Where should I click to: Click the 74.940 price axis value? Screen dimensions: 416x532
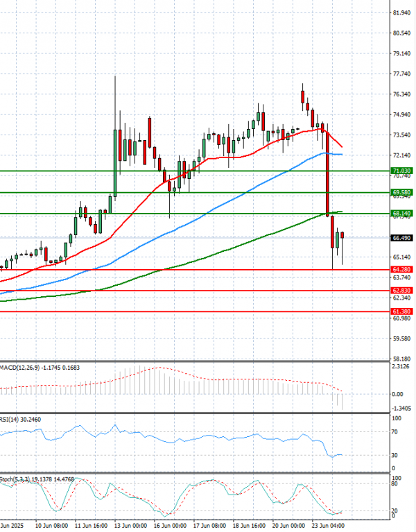(401, 114)
